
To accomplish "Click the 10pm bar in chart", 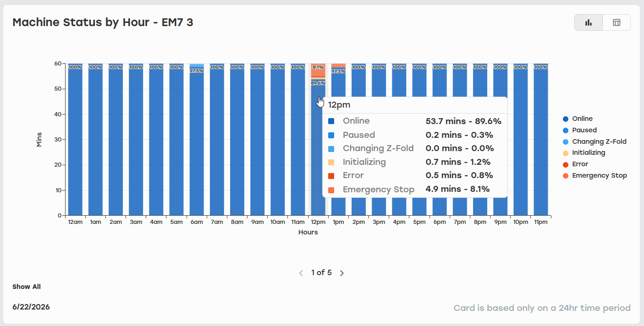I will coord(521,139).
